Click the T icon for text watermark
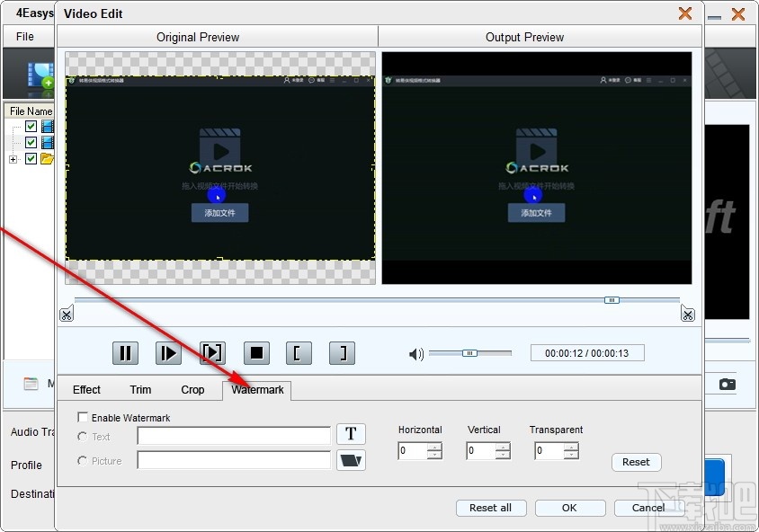 pyautogui.click(x=351, y=433)
